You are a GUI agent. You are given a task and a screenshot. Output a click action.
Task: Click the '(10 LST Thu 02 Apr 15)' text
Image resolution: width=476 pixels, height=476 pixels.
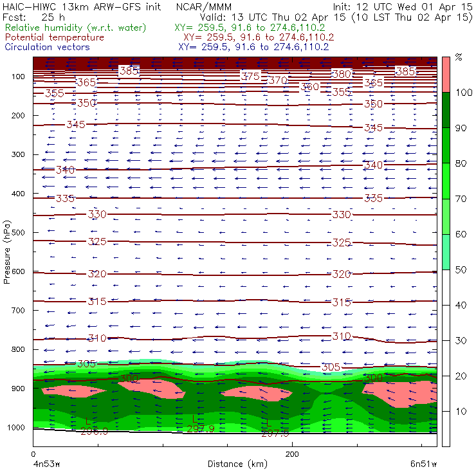pyautogui.click(x=412, y=17)
